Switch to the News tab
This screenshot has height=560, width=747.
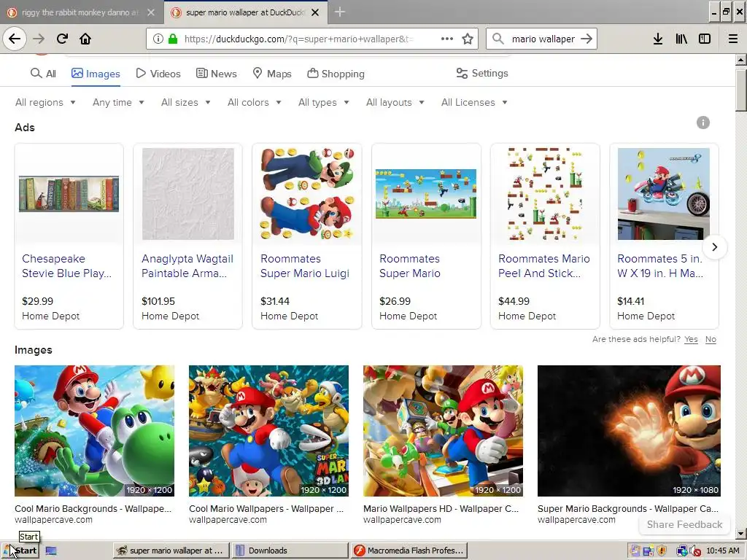tap(216, 74)
